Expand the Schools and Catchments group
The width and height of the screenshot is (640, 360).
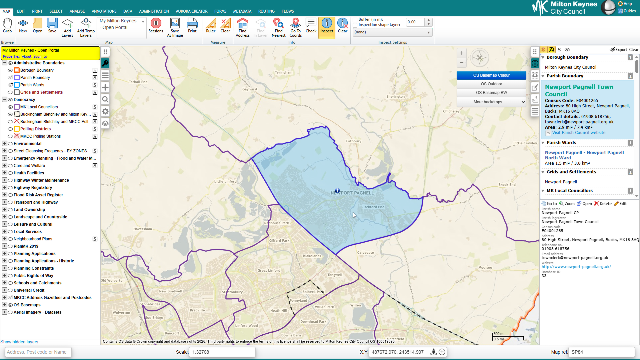point(4,283)
